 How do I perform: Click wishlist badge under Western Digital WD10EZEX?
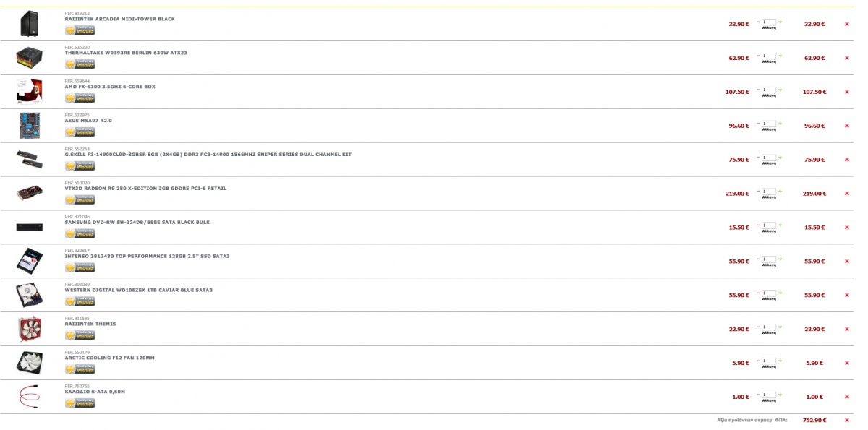click(80, 301)
